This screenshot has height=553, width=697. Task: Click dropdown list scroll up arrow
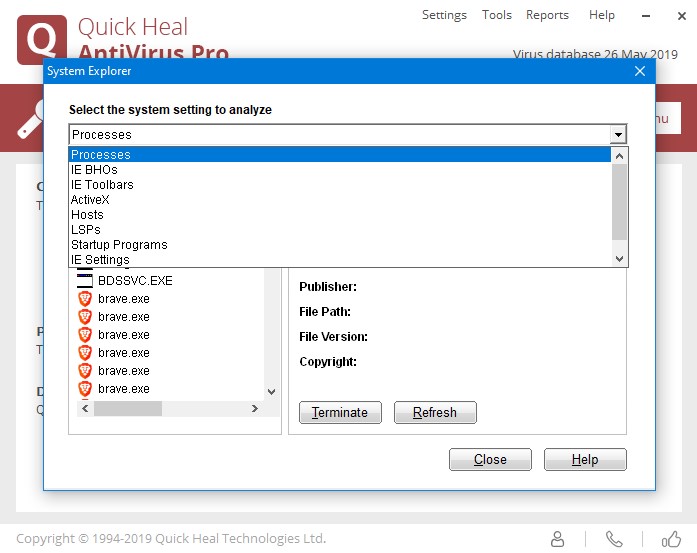click(x=619, y=156)
